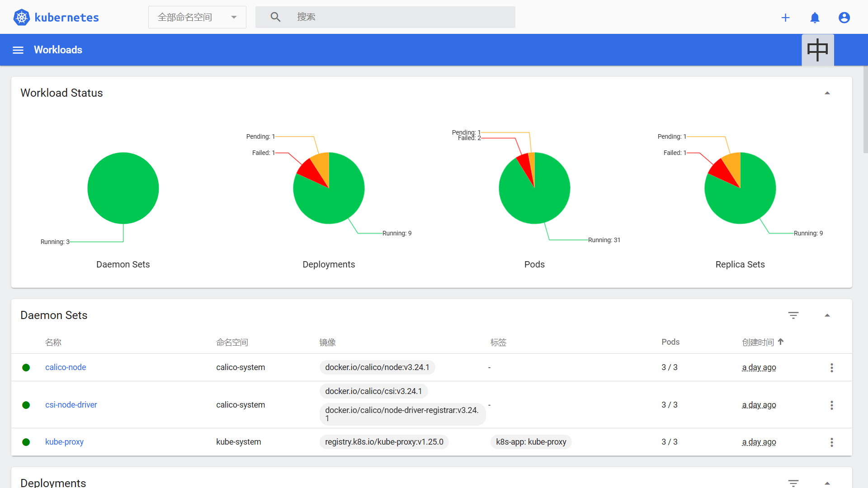Open the csi-node-driver daemon set
Screen dimensions: 868x488
click(x=71, y=404)
